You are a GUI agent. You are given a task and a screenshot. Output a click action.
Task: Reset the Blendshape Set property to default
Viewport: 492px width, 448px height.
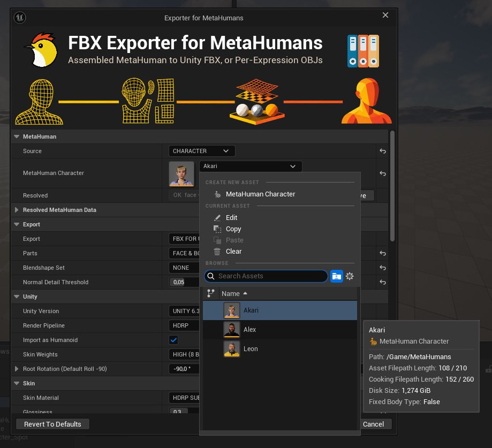click(382, 268)
